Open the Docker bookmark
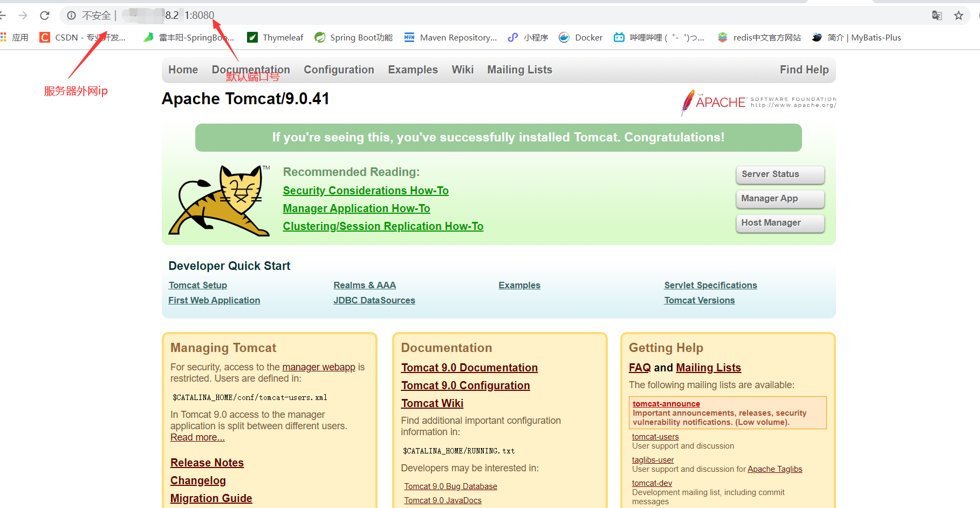980x508 pixels. click(x=581, y=37)
